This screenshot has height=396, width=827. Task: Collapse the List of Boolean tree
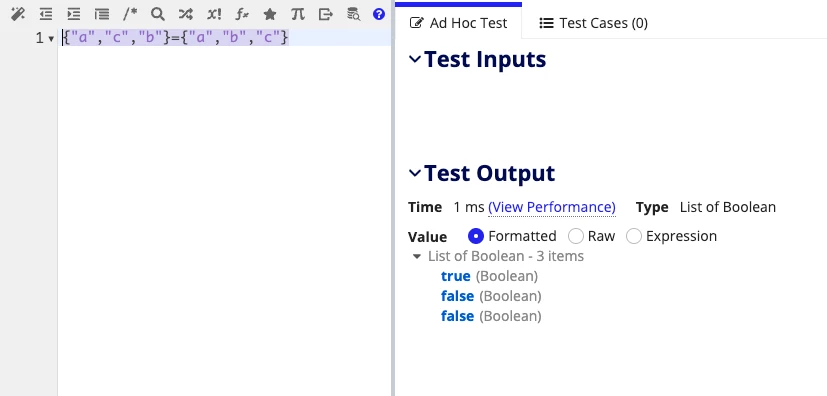[x=417, y=257]
